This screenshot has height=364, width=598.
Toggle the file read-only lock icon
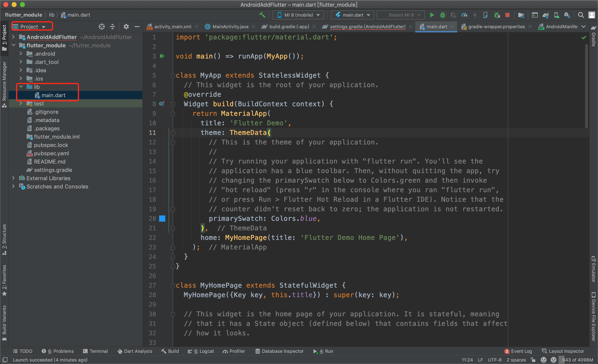[533, 360]
